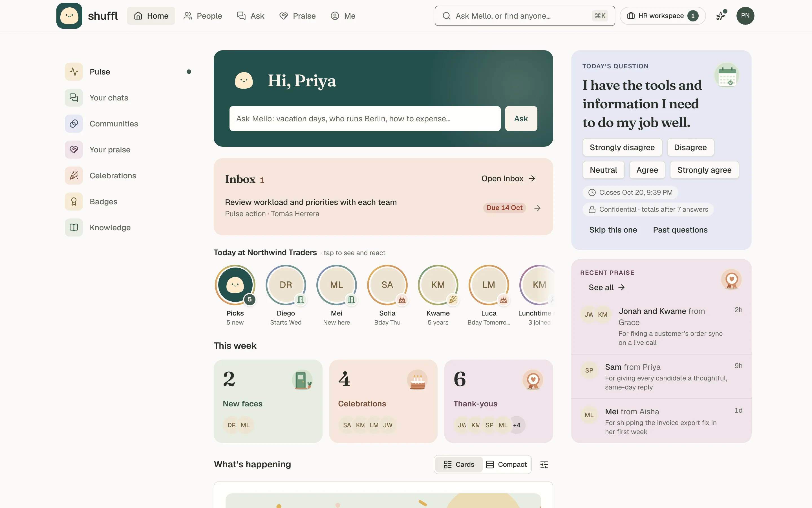Open the Thank-yous card
The image size is (812, 508).
pyautogui.click(x=498, y=401)
